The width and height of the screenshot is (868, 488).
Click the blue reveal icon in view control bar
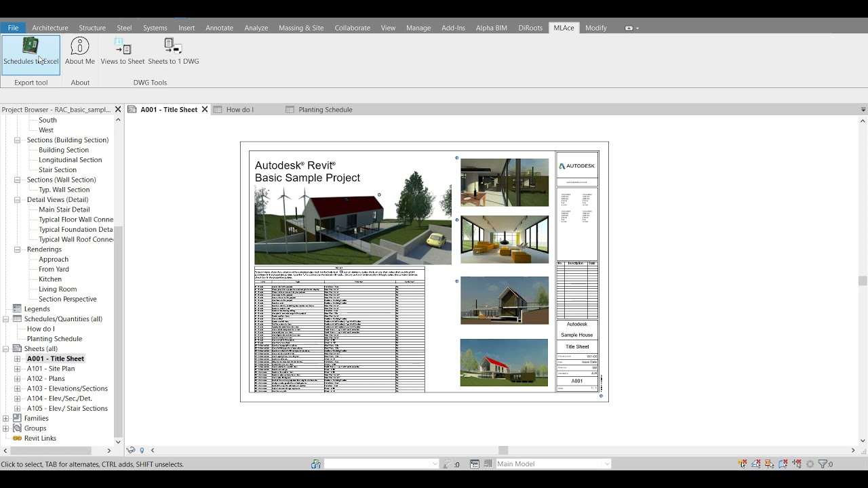pos(142,450)
